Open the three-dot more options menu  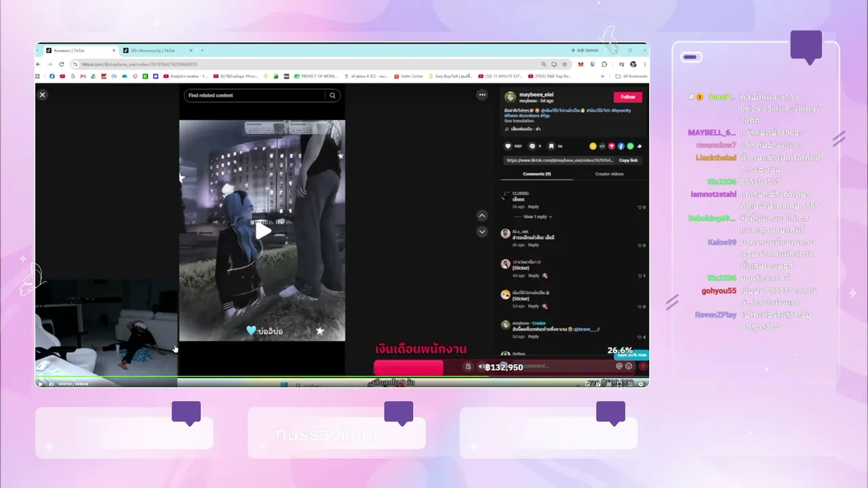click(481, 95)
